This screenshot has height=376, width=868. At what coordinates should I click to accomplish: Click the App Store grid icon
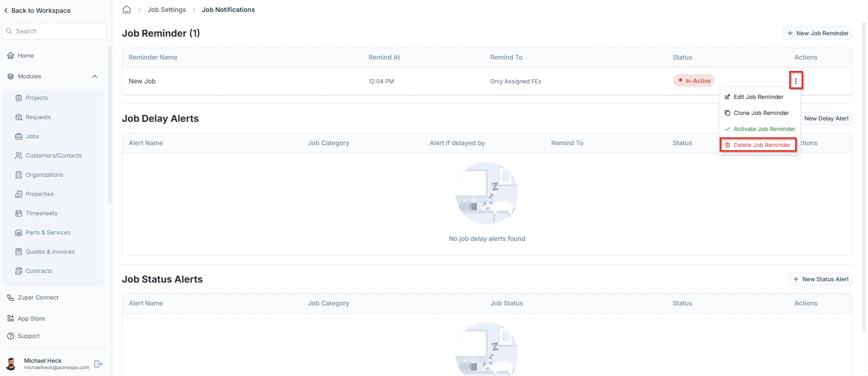click(x=11, y=319)
